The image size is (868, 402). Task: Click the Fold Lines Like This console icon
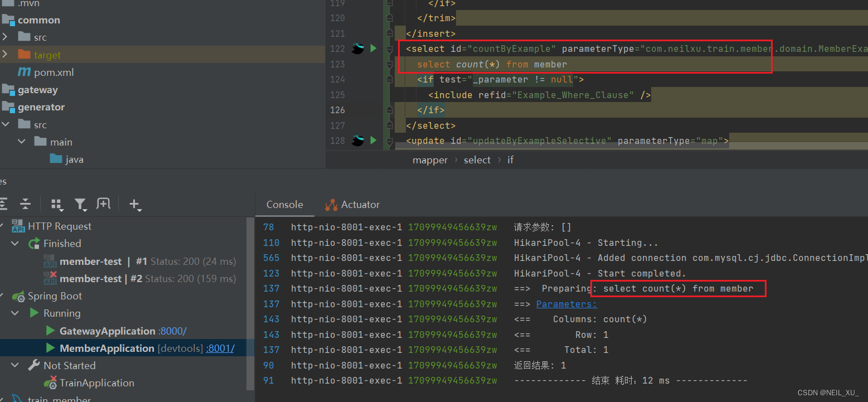[x=103, y=204]
